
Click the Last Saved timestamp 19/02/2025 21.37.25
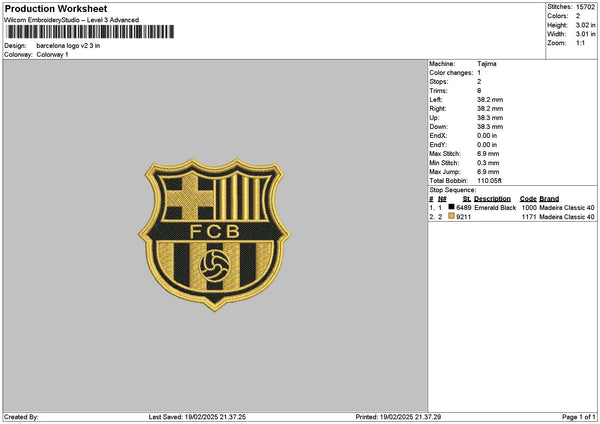215,417
